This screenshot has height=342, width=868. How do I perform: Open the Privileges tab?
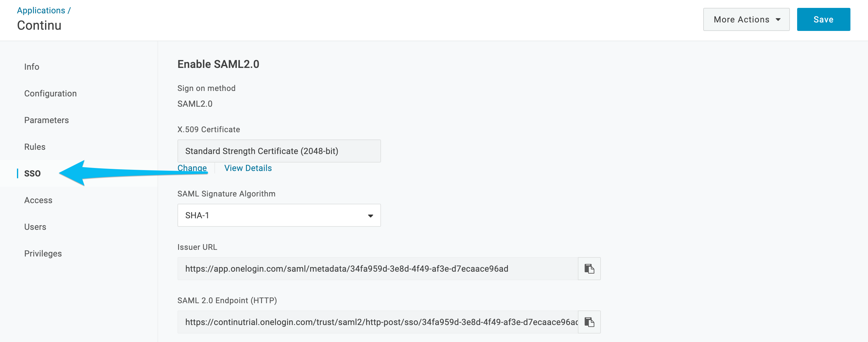tap(43, 253)
